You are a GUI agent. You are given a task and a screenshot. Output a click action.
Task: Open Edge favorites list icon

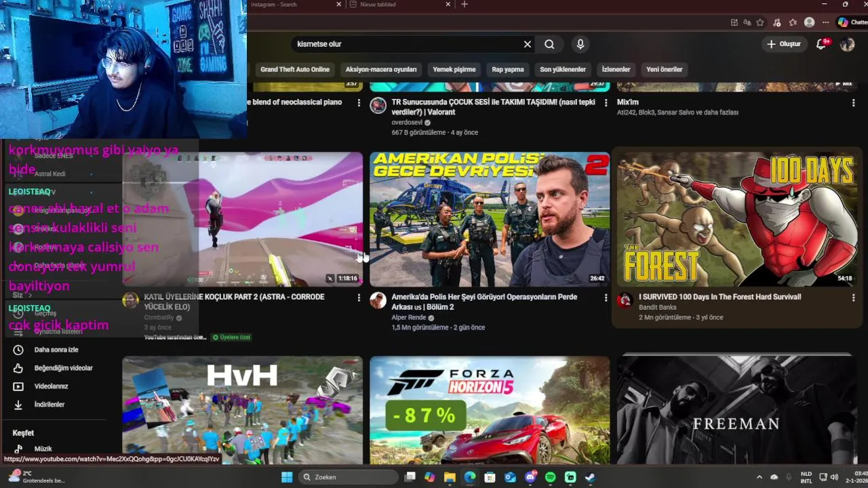793,22
